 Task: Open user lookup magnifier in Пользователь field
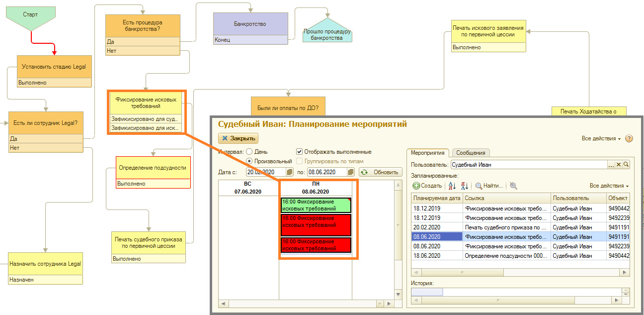(x=626, y=164)
